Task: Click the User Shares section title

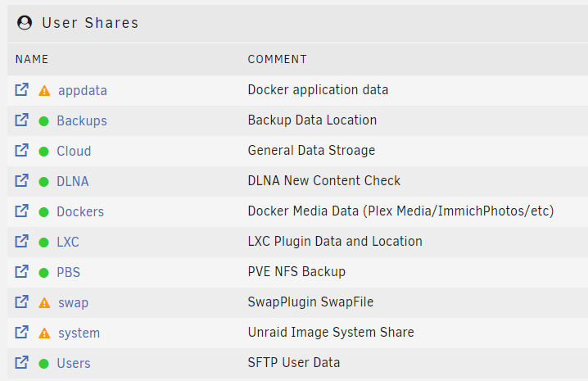Action: click(x=90, y=23)
